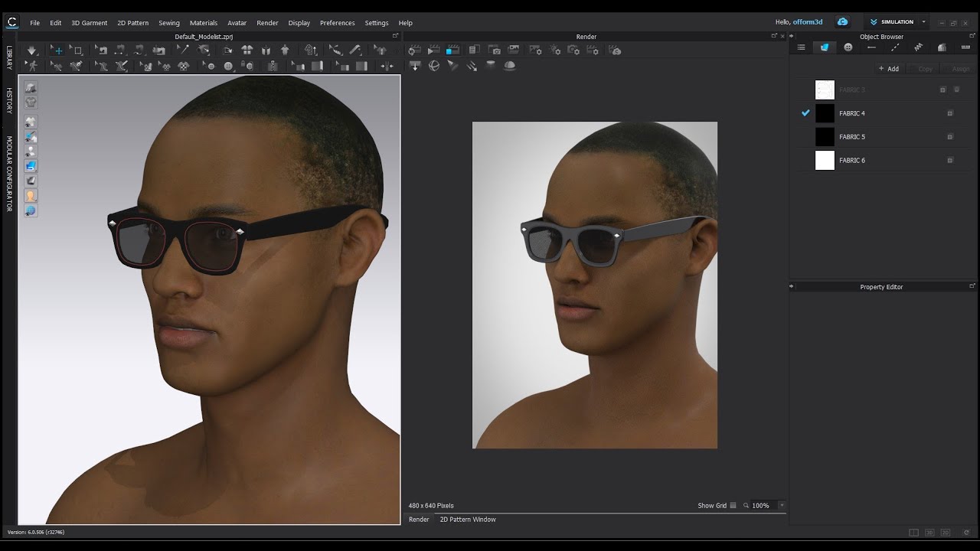Click the FABRIC 5 black color swatch

point(825,137)
